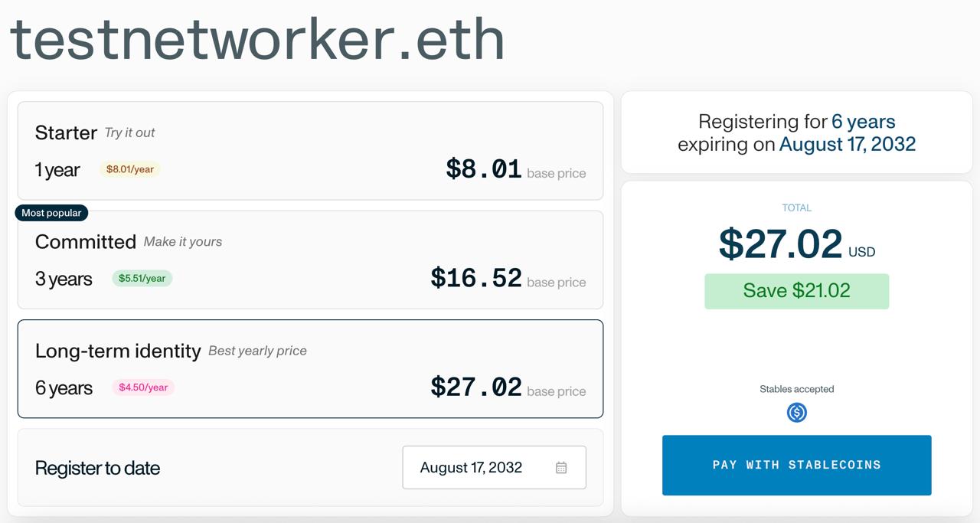Click the August 17, 2032 date input
The height and width of the screenshot is (523, 980).
(x=494, y=467)
